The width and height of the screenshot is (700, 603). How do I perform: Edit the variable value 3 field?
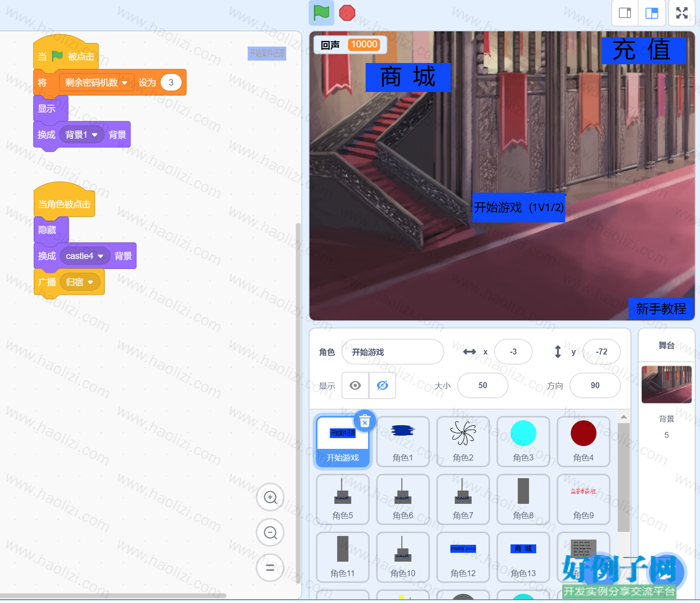coord(171,83)
